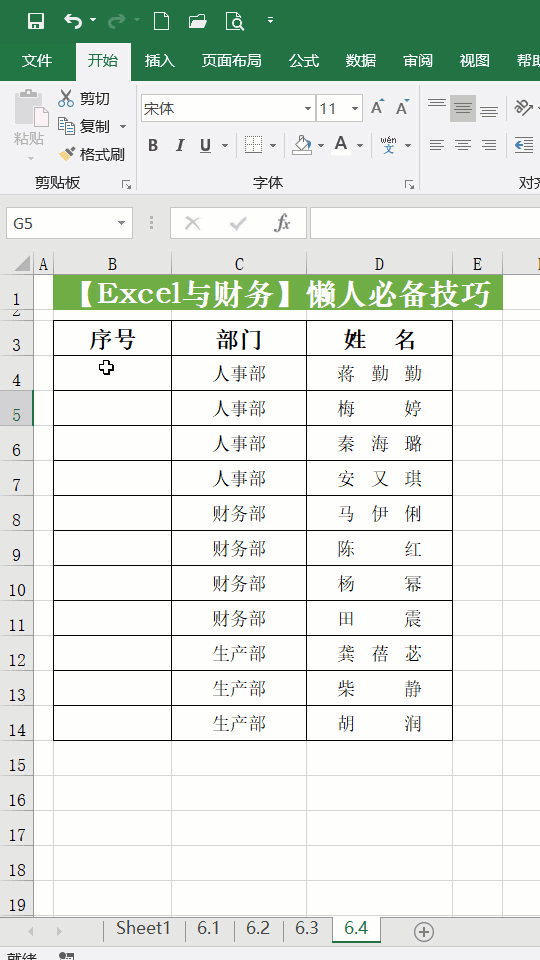Screen dimensions: 540x960
Task: Click the Redo arrow icon
Action: tap(116, 21)
